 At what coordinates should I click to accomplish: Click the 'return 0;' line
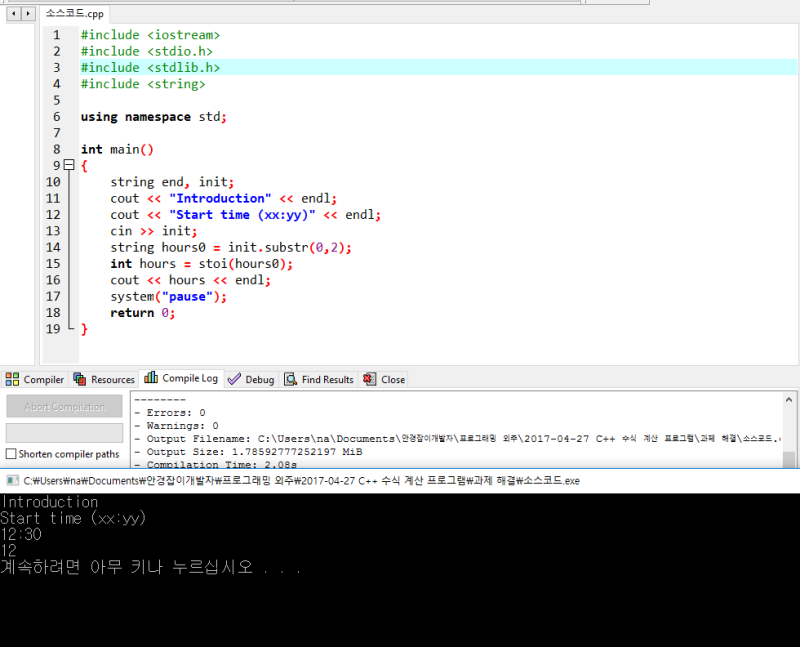pos(143,313)
